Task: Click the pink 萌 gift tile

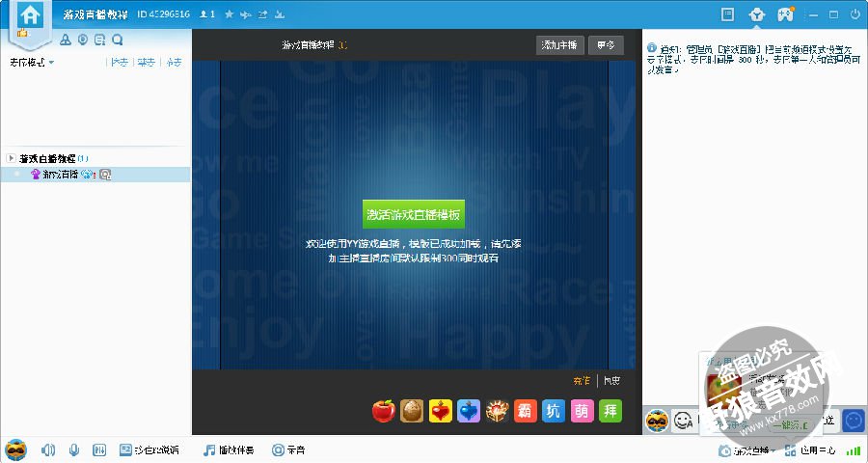Action: point(582,411)
